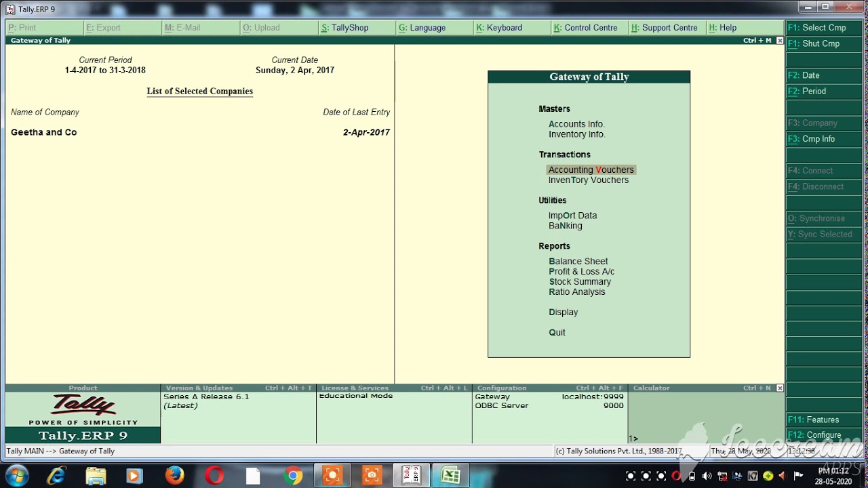Open Banking under Utilities

coord(565,226)
